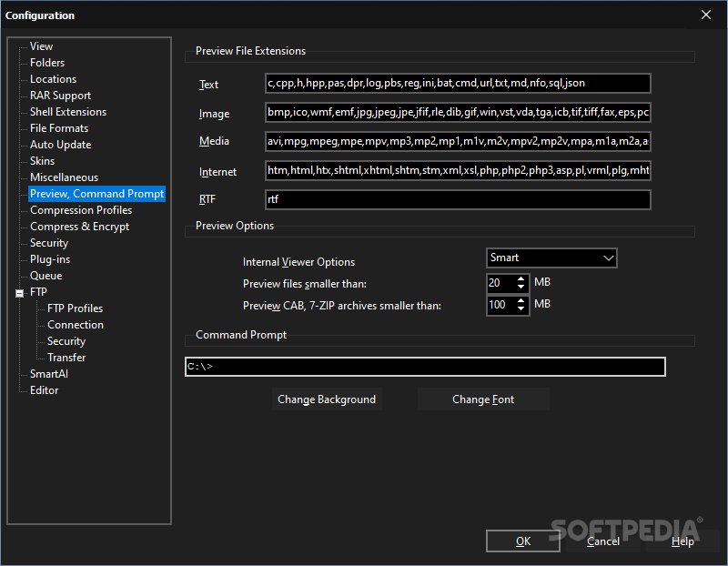Open Help for this dialog
This screenshot has height=566, width=728.
pyautogui.click(x=682, y=541)
